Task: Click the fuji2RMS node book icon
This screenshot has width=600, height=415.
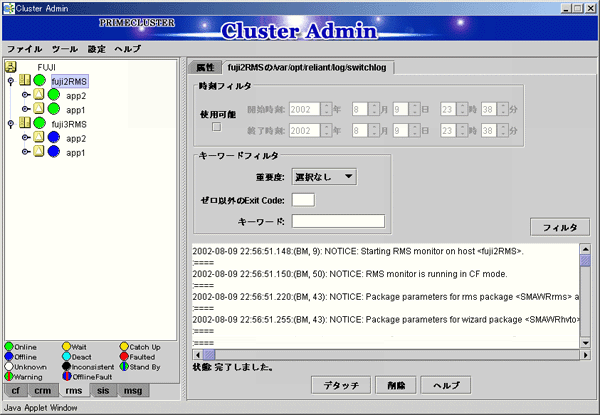Action: 25,80
